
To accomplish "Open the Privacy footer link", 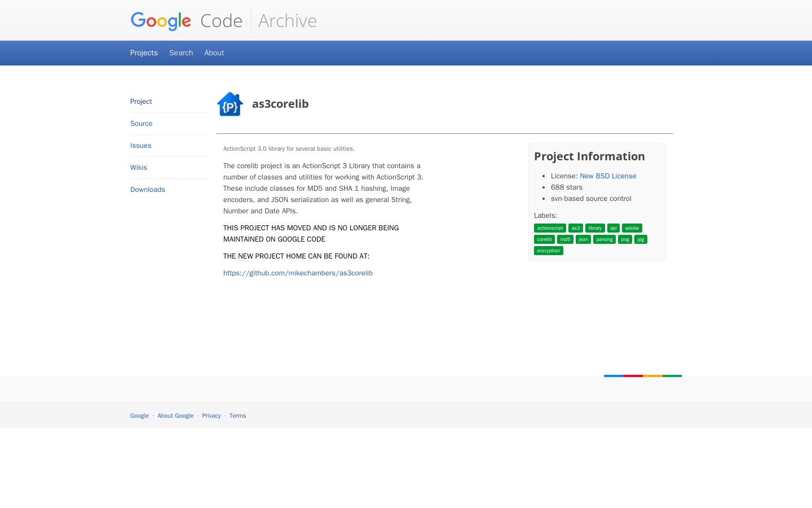I will 211,416.
